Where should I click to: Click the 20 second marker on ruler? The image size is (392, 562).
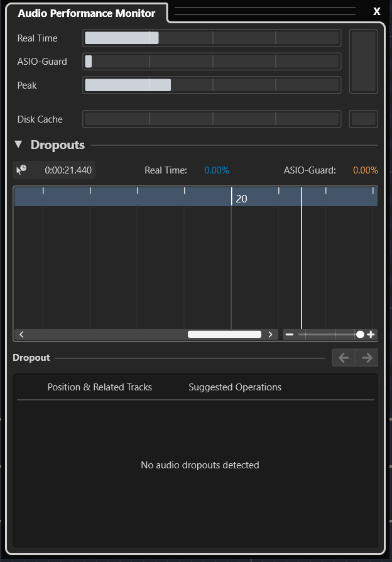pos(241,199)
